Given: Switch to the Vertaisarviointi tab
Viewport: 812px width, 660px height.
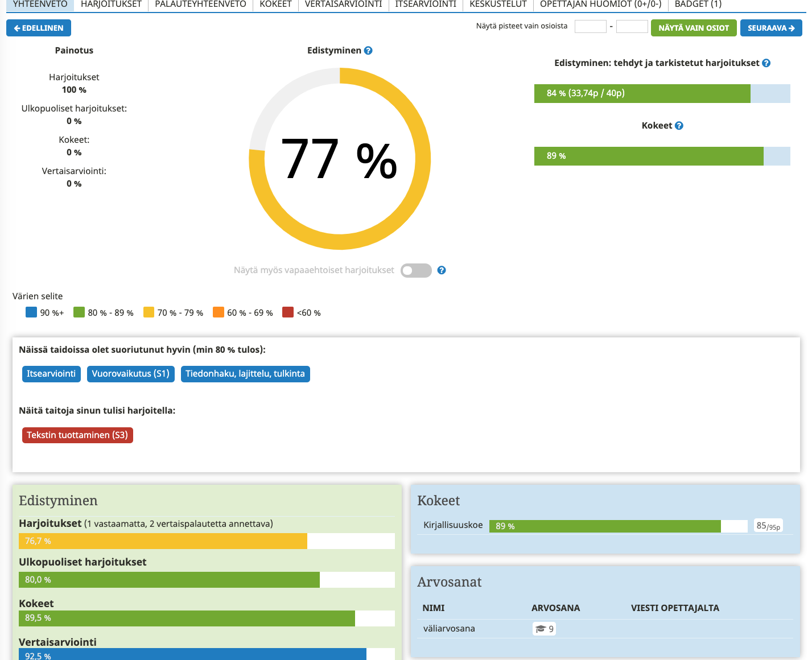Looking at the screenshot, I should coord(343,5).
